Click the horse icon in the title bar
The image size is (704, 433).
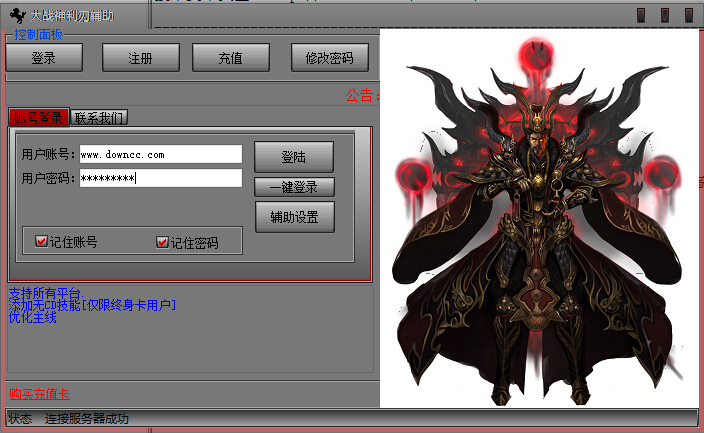coord(16,14)
